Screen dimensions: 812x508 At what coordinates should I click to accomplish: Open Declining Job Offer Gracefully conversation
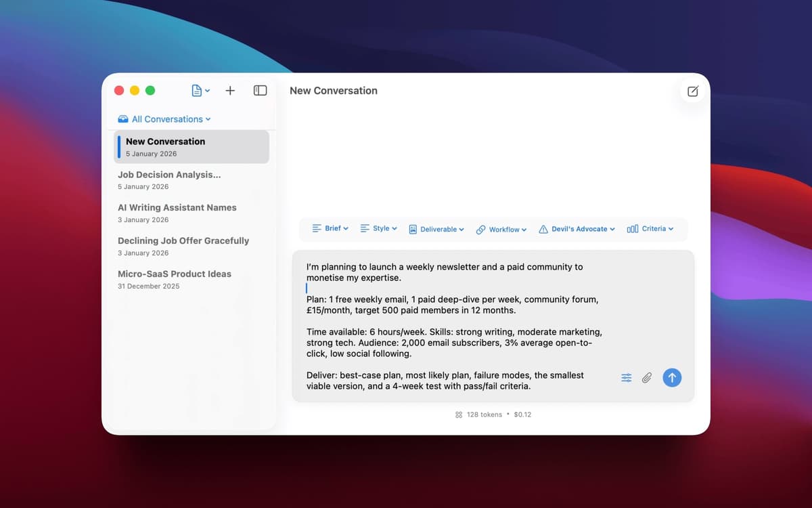click(x=183, y=246)
